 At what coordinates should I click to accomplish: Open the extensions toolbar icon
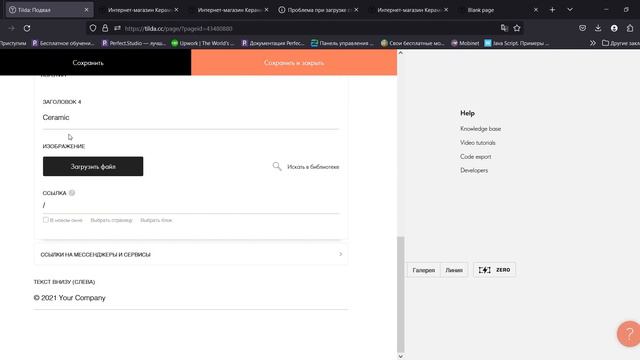coord(630,28)
